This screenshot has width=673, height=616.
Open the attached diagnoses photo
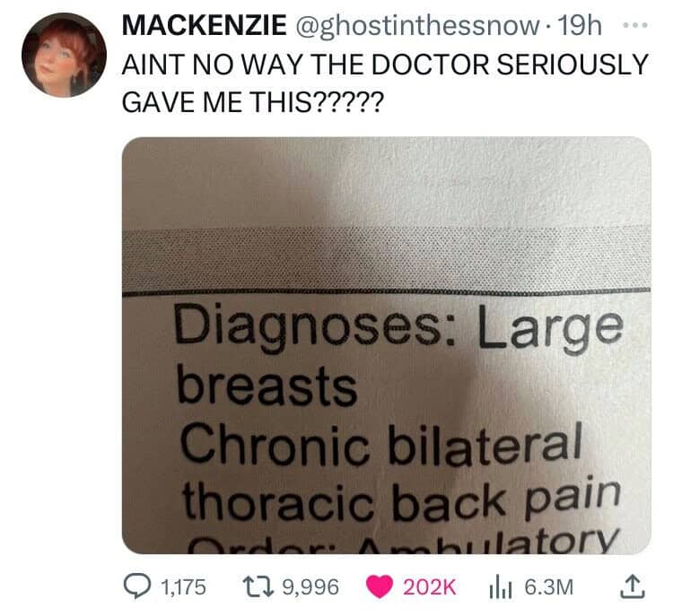[x=386, y=345]
